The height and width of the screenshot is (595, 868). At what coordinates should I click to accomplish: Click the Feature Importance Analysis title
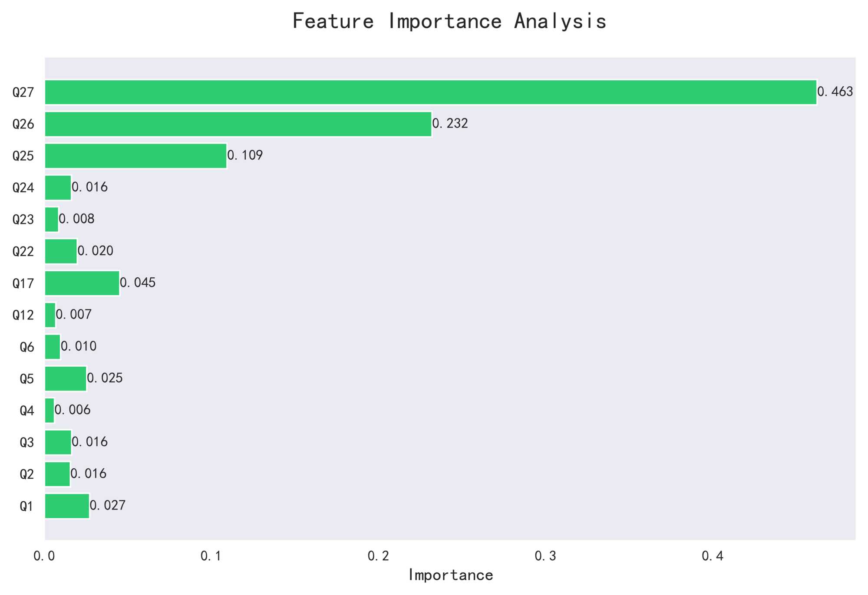pyautogui.click(x=449, y=21)
